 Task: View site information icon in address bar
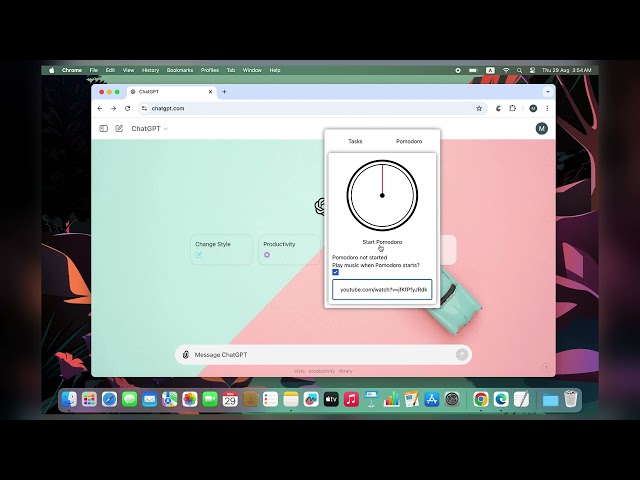click(144, 109)
